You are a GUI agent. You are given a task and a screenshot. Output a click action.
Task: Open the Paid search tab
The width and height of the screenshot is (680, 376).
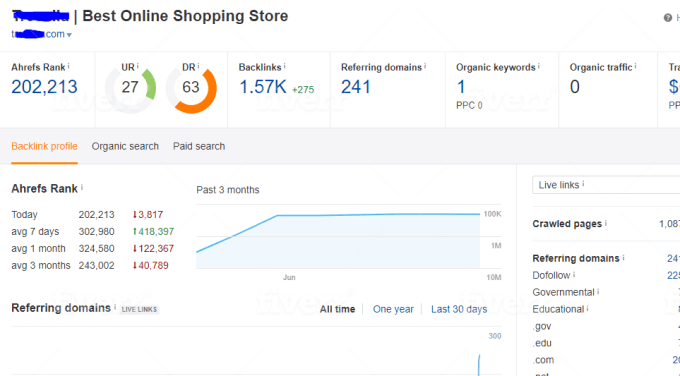click(199, 146)
